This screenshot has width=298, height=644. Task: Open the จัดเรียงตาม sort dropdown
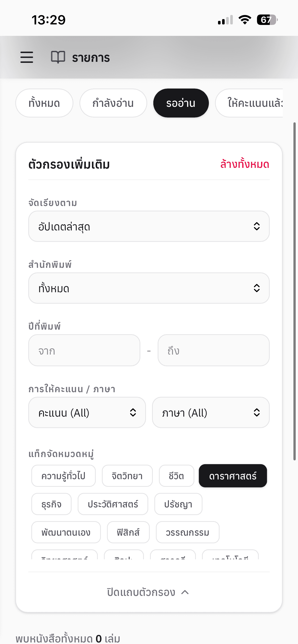149,226
